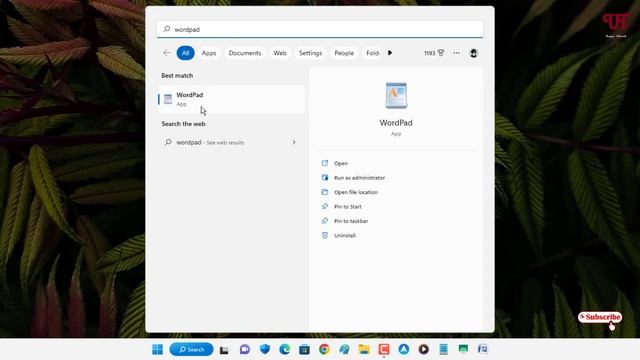Launch Google Chrome from the taskbar
Screen dimensions: 640x360
pyautogui.click(x=324, y=349)
